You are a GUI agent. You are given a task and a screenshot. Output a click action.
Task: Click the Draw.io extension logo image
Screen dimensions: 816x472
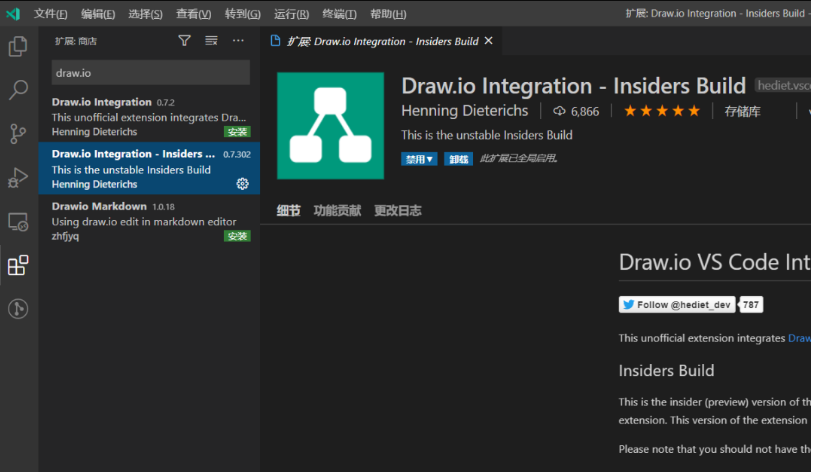pos(330,126)
